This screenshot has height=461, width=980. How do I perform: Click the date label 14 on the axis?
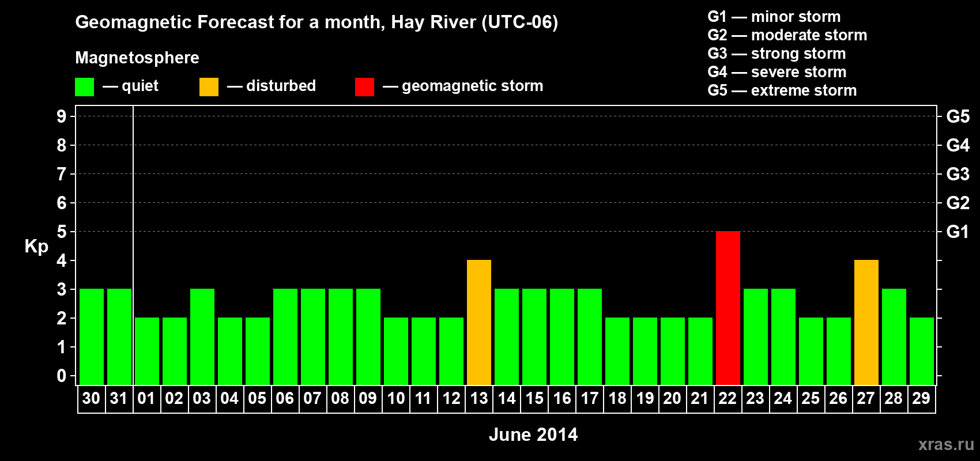pos(507,398)
